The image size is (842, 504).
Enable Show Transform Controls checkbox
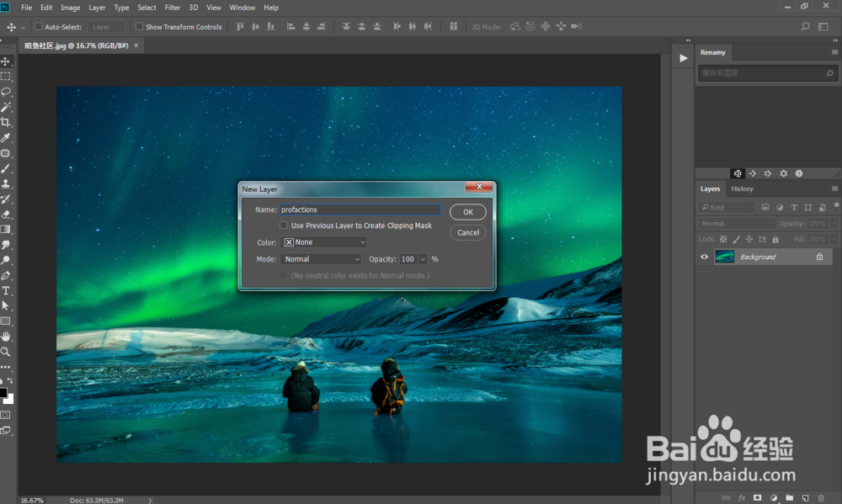click(x=139, y=26)
